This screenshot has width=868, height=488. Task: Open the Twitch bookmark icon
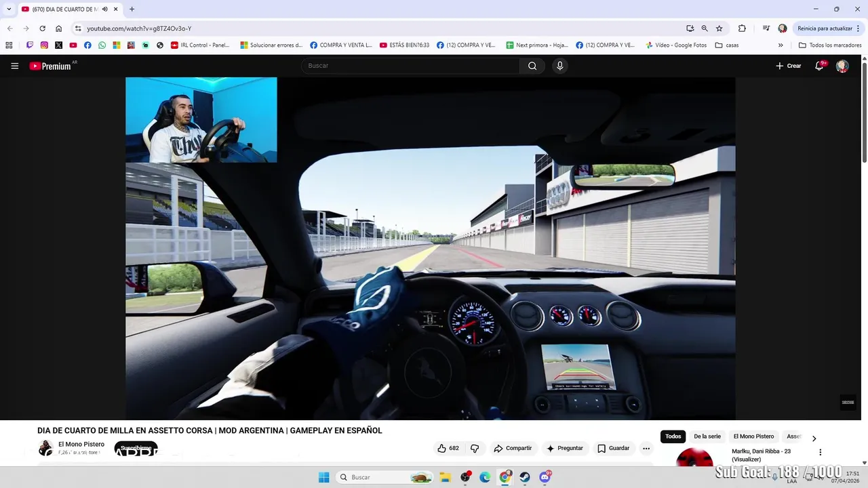click(30, 45)
